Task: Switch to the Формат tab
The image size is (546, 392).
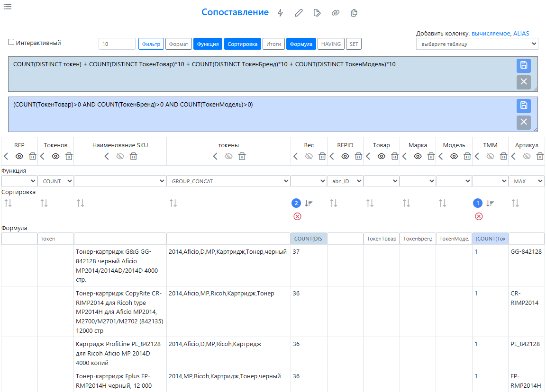Action: pos(179,44)
